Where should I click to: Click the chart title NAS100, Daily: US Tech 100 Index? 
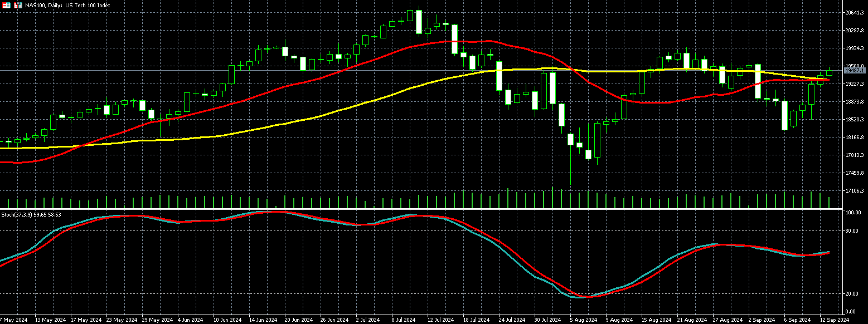point(68,5)
